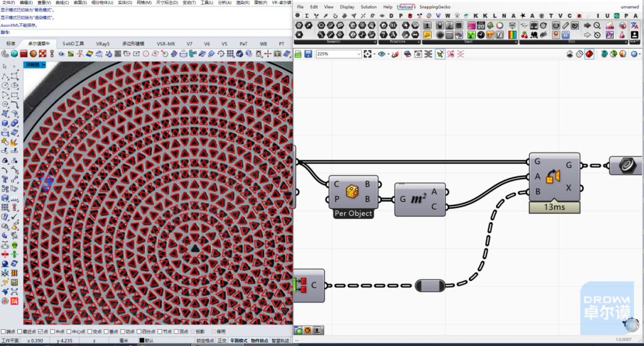Switch to PeT toolbar tab
This screenshot has width=644, height=346.
pos(243,43)
